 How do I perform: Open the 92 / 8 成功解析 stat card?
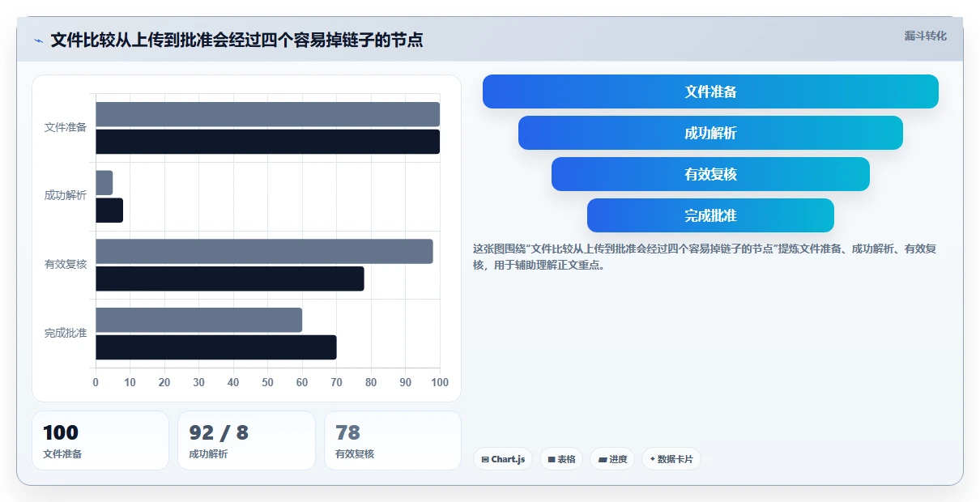246,440
